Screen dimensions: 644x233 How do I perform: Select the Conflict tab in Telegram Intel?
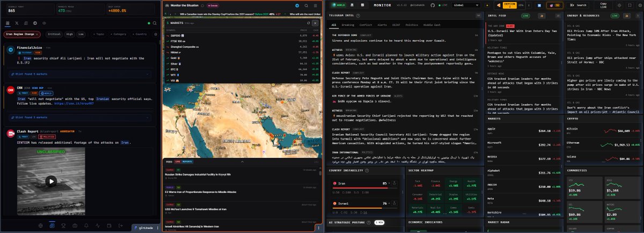click(x=365, y=25)
